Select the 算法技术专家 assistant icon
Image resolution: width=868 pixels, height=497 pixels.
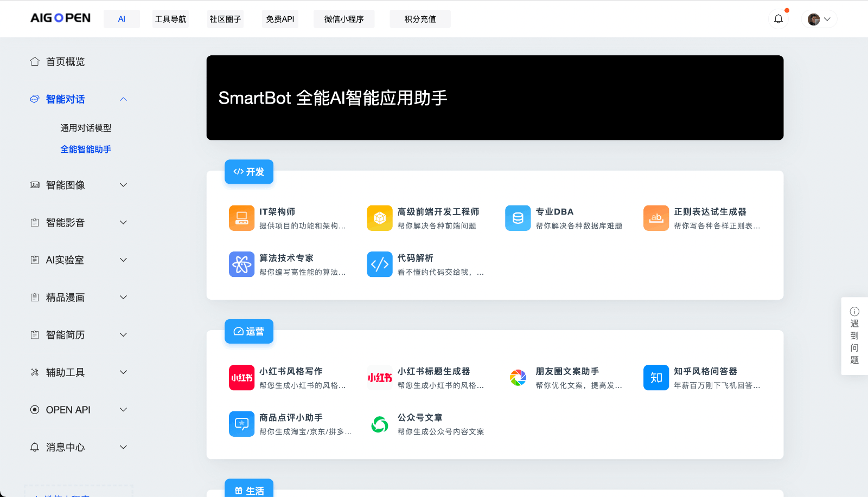click(x=241, y=264)
